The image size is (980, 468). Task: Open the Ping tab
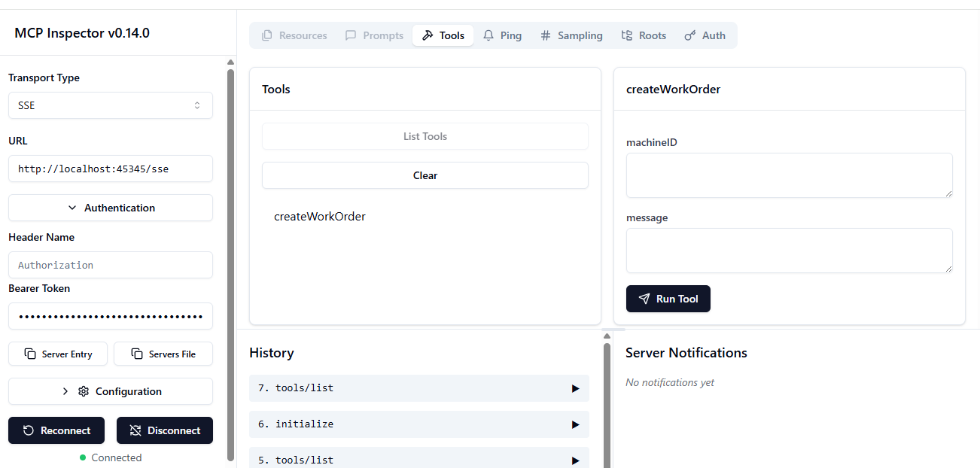[x=502, y=35]
